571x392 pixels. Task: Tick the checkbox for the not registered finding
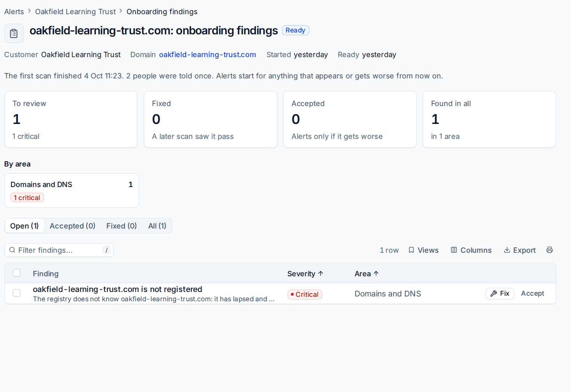coord(17,293)
